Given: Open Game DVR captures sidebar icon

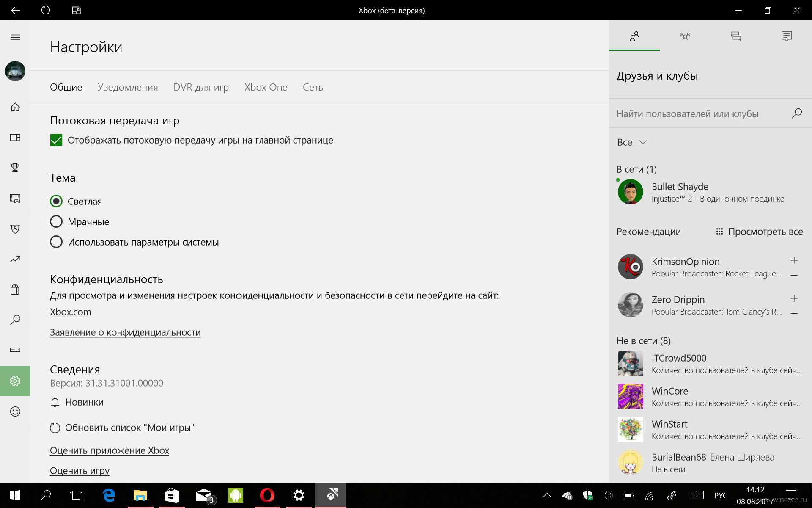Looking at the screenshot, I should pyautogui.click(x=15, y=198).
